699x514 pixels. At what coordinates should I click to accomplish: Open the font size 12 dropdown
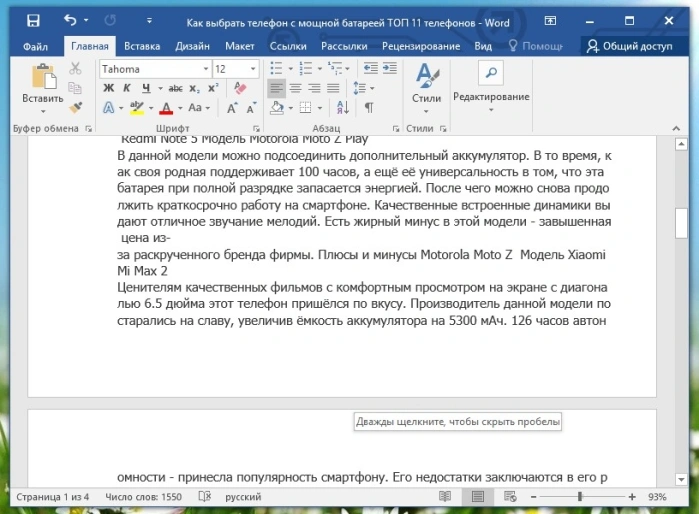253,69
